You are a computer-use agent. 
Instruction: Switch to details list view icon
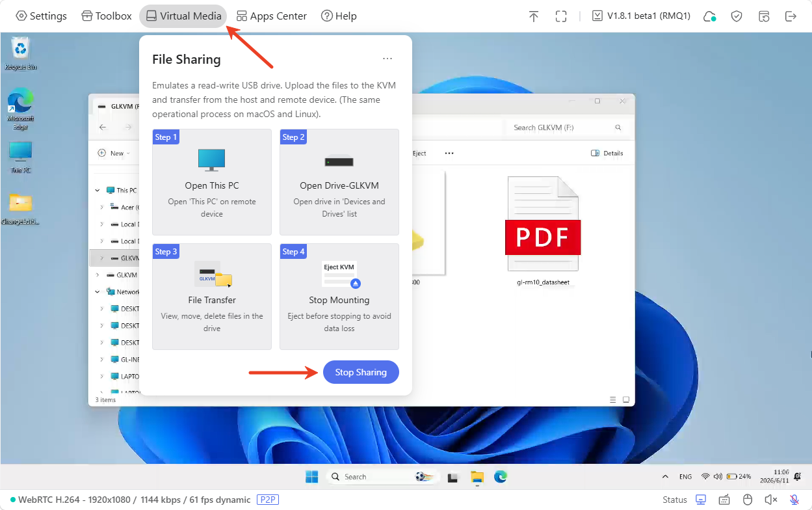(613, 399)
